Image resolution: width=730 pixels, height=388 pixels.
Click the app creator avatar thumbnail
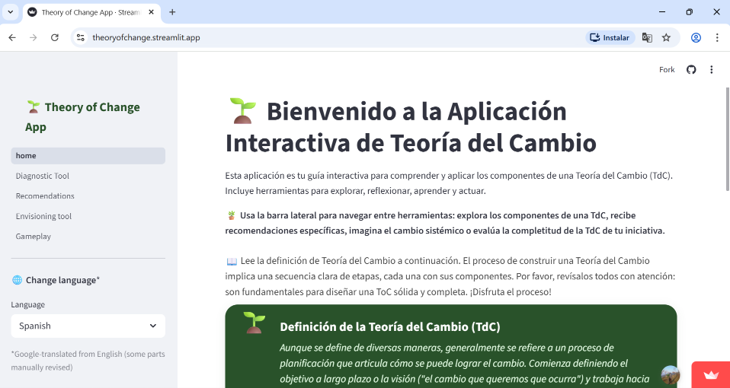[670, 375]
